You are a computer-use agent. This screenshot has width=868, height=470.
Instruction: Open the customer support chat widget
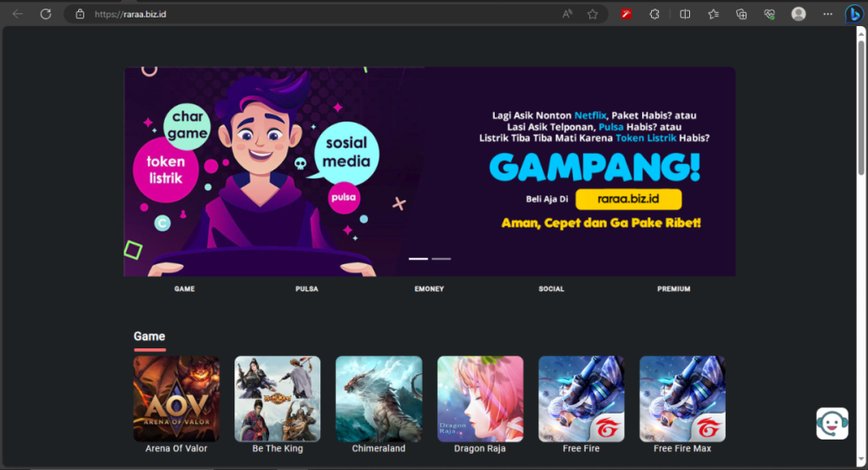pos(832,423)
